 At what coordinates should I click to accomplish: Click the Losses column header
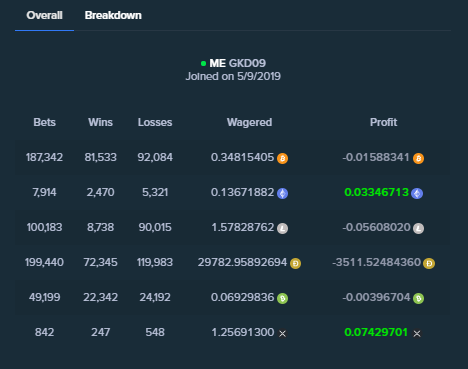(155, 122)
